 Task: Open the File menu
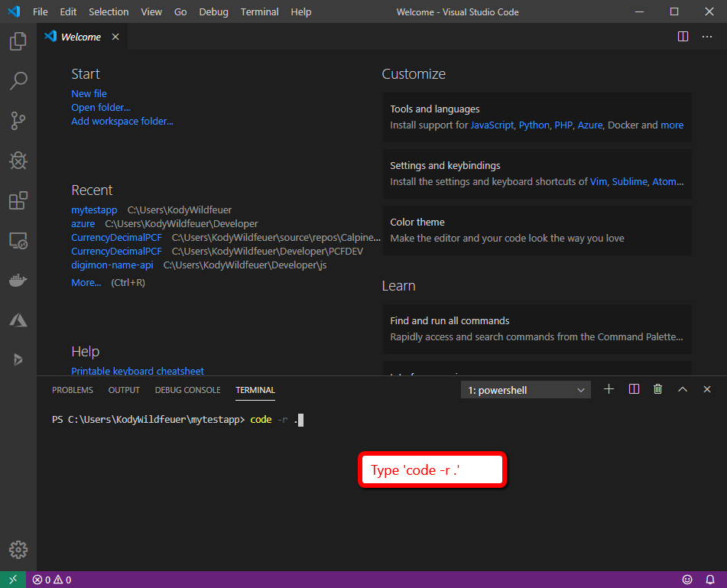tap(41, 11)
